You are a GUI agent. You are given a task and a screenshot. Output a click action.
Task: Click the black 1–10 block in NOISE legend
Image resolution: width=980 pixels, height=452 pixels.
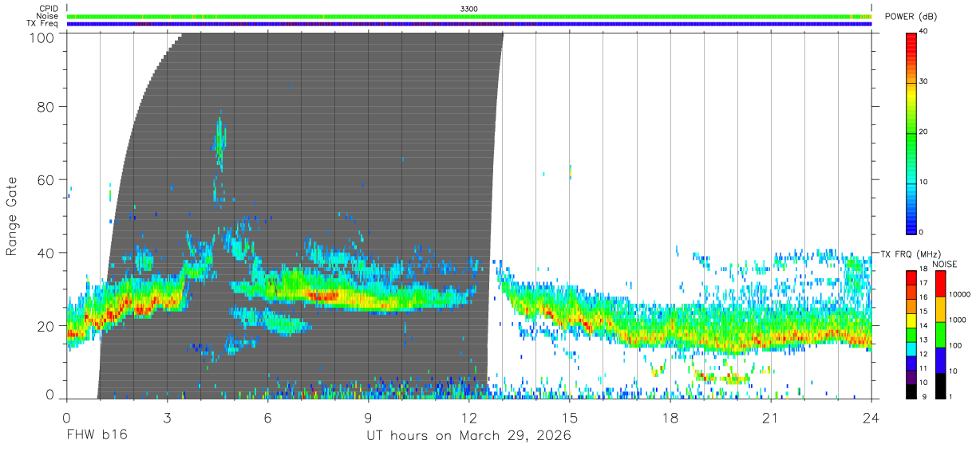pos(941,385)
